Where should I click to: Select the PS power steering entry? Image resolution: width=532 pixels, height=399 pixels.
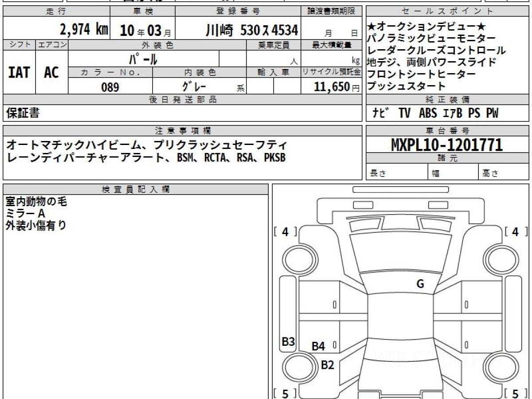tap(474, 113)
